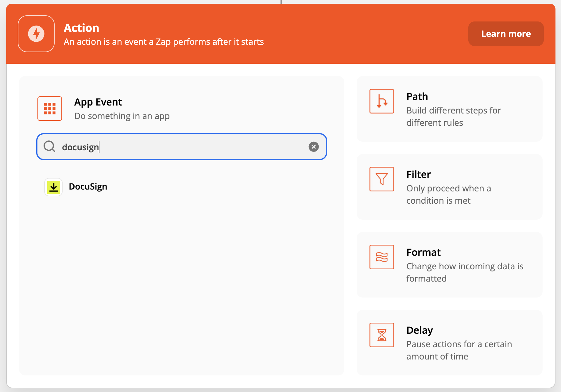Click the DocuSign app icon
The width and height of the screenshot is (561, 392).
click(53, 186)
